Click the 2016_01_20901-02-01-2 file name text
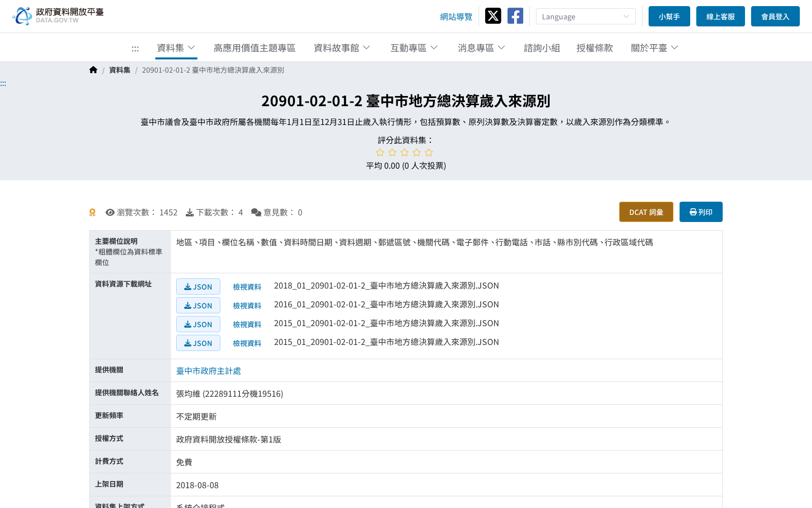Screen dimensions: 812x508 pos(386,304)
